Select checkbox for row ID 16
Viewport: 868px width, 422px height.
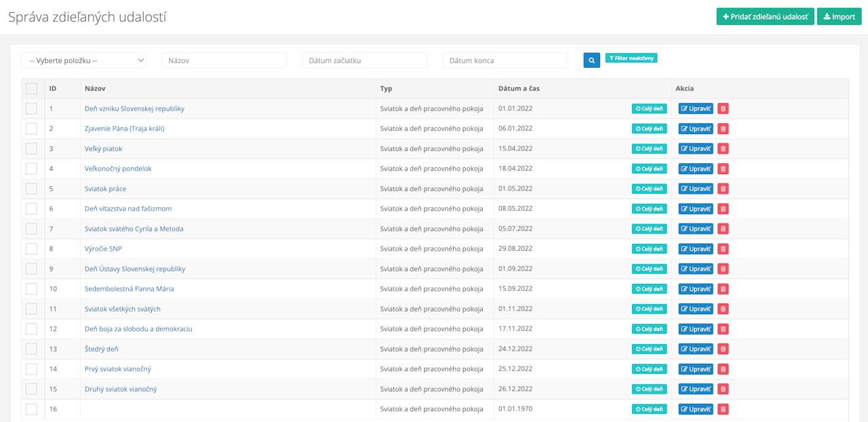pyautogui.click(x=31, y=409)
